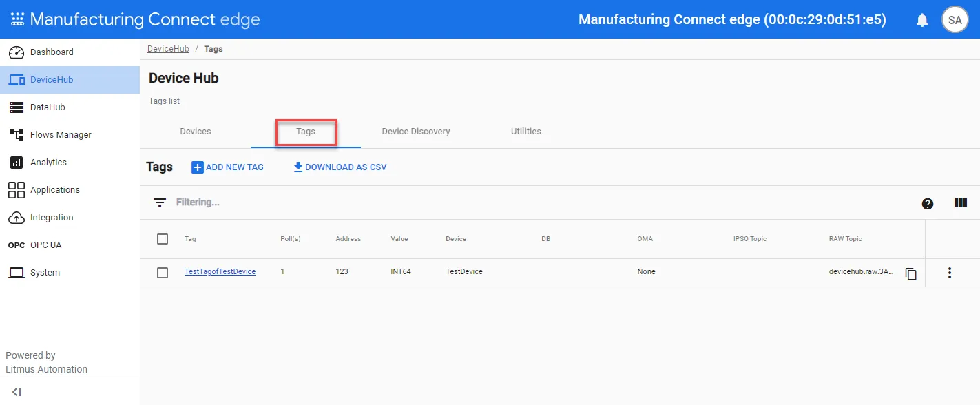The width and height of the screenshot is (980, 405).
Task: Click the OMA column header
Action: pos(645,239)
